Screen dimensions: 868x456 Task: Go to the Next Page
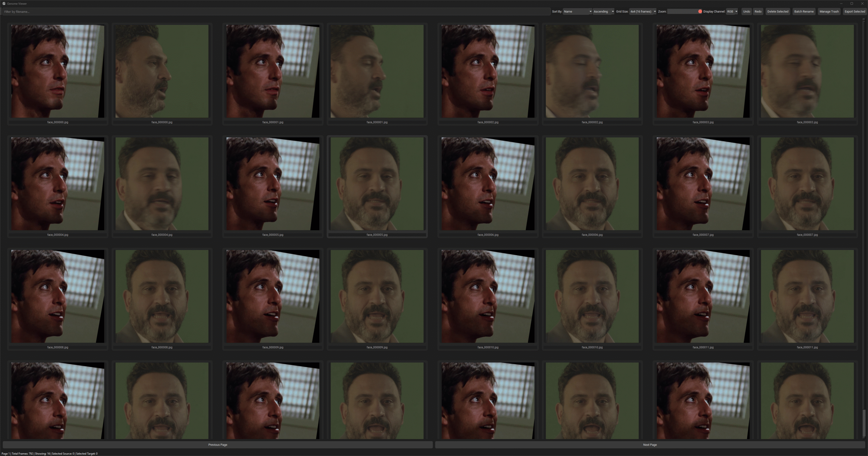tap(650, 445)
